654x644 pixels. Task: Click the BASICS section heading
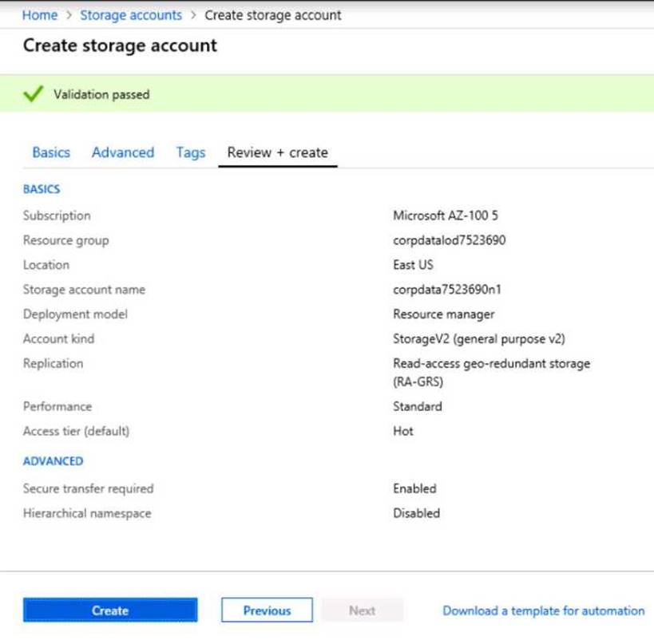pyautogui.click(x=42, y=189)
